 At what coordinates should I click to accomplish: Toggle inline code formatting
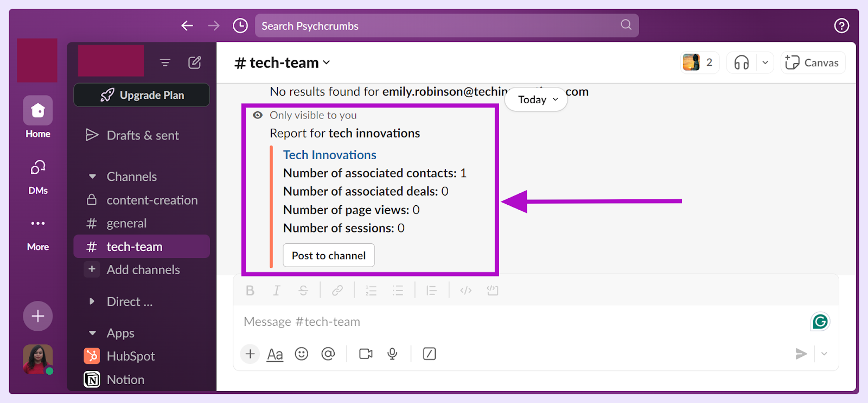tap(465, 291)
